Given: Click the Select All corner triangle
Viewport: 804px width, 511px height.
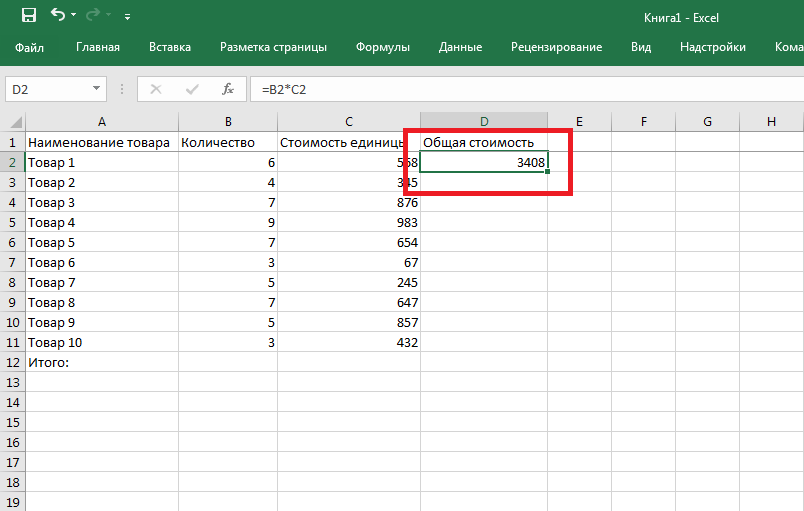Looking at the screenshot, I should point(13,122).
